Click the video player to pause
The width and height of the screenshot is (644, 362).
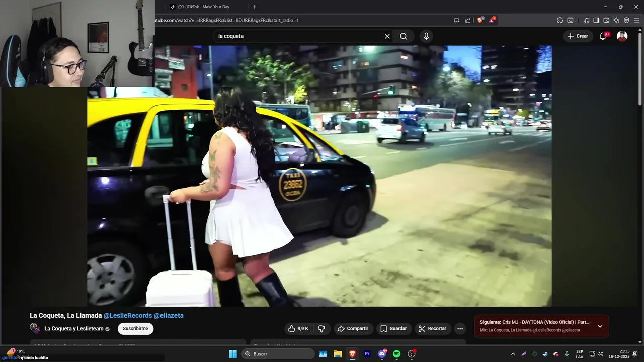pyautogui.click(x=319, y=176)
